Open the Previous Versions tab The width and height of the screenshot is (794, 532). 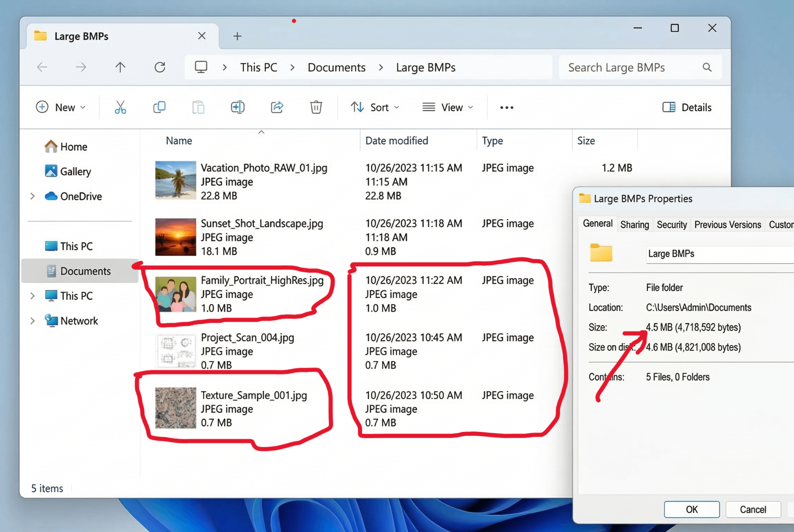(728, 224)
